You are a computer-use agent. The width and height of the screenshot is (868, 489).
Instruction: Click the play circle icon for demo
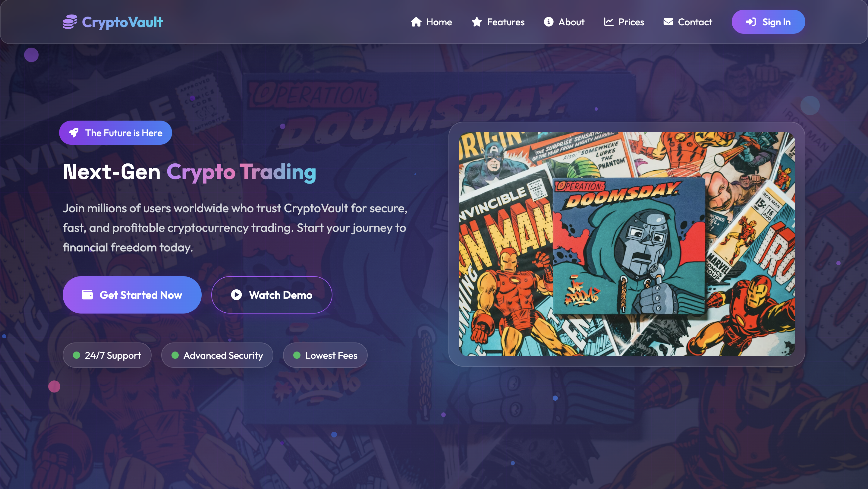pos(237,295)
